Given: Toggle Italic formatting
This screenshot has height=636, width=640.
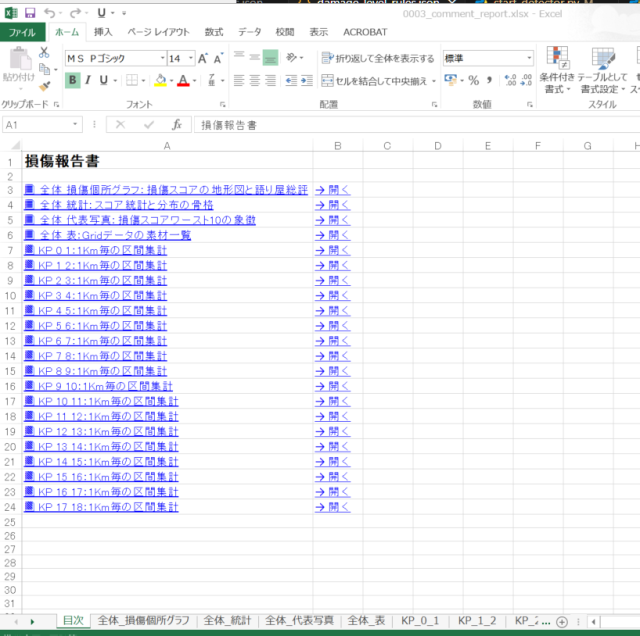Looking at the screenshot, I should [88, 80].
